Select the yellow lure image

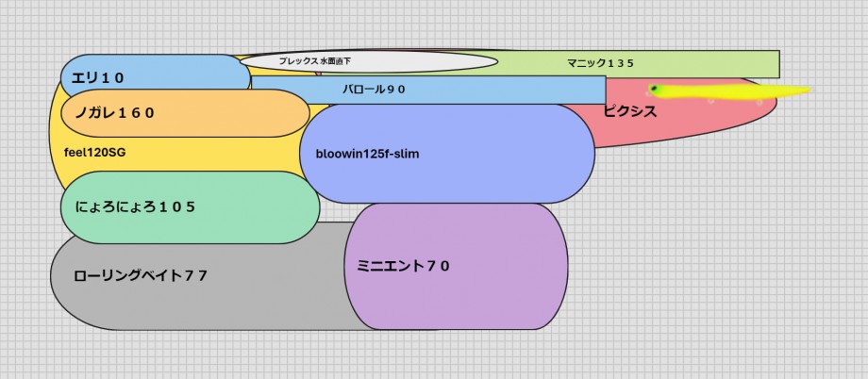pyautogui.click(x=729, y=91)
